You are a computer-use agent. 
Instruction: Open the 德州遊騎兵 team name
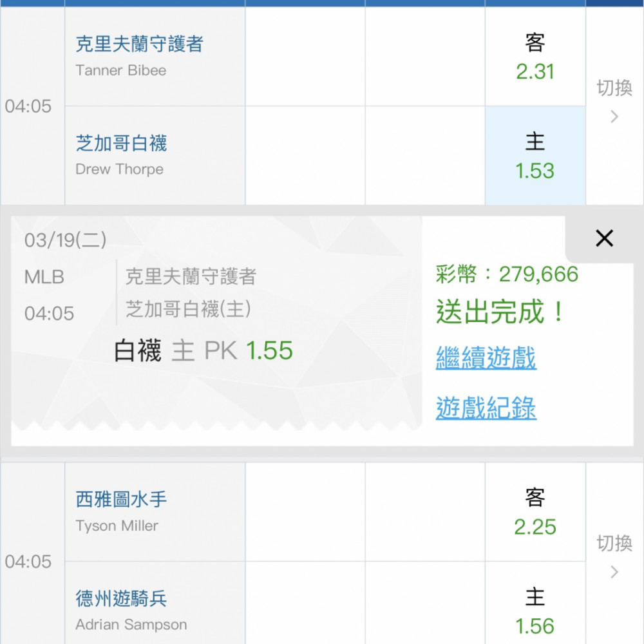pos(121,598)
